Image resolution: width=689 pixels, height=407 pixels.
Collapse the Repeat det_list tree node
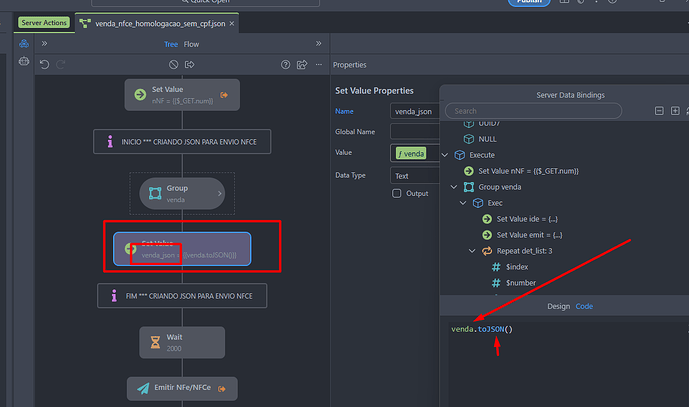pos(472,251)
